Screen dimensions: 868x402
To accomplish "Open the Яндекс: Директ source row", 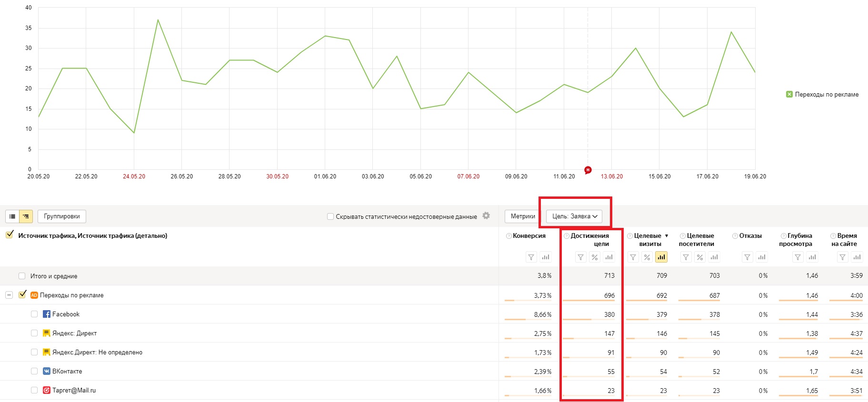I will coord(74,333).
